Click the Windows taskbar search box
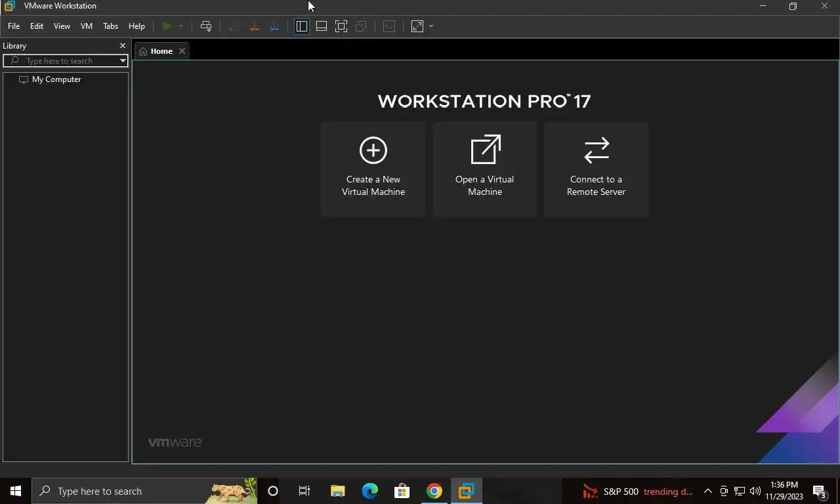 coord(144,491)
